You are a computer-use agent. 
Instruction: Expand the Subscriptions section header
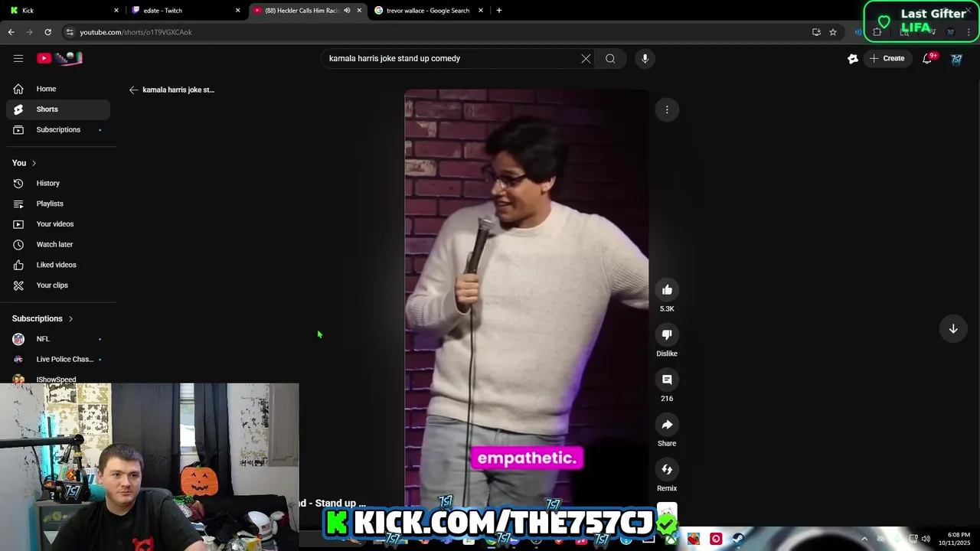43,318
